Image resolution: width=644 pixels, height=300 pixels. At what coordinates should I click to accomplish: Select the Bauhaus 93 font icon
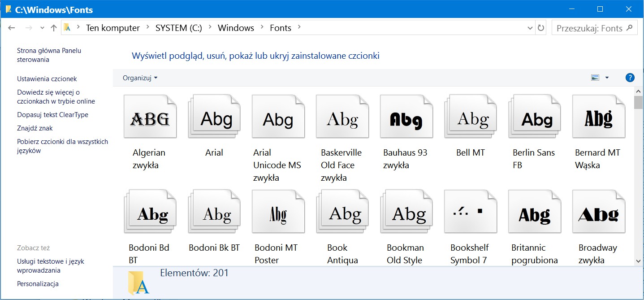(x=406, y=116)
